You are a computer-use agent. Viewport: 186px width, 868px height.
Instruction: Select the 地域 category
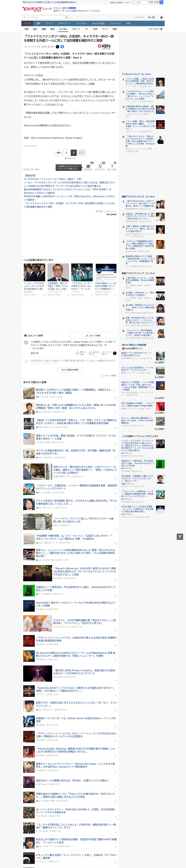(115, 29)
